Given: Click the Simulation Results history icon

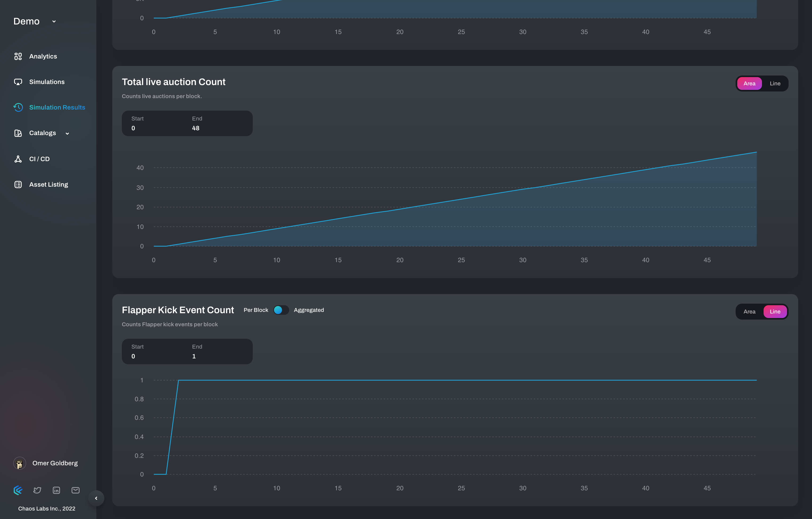Looking at the screenshot, I should pyautogui.click(x=18, y=107).
